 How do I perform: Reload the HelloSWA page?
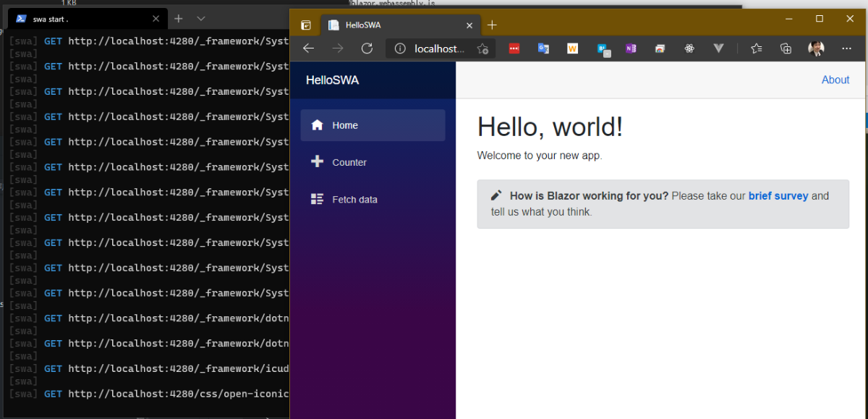tap(367, 48)
